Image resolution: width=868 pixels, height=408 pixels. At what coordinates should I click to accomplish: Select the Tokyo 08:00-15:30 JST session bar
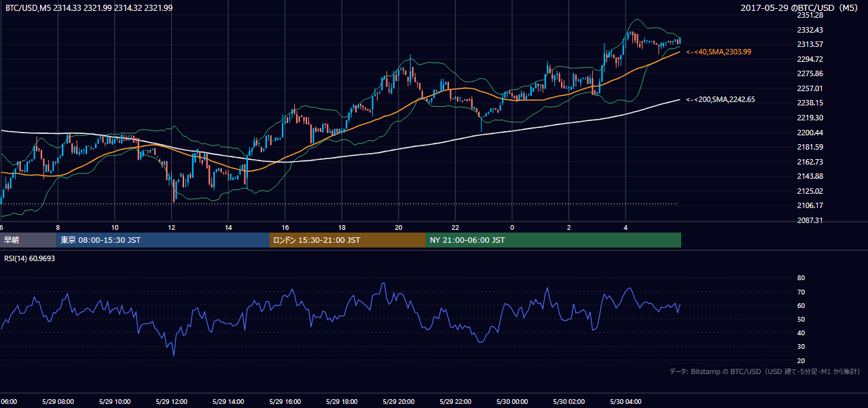(x=163, y=240)
